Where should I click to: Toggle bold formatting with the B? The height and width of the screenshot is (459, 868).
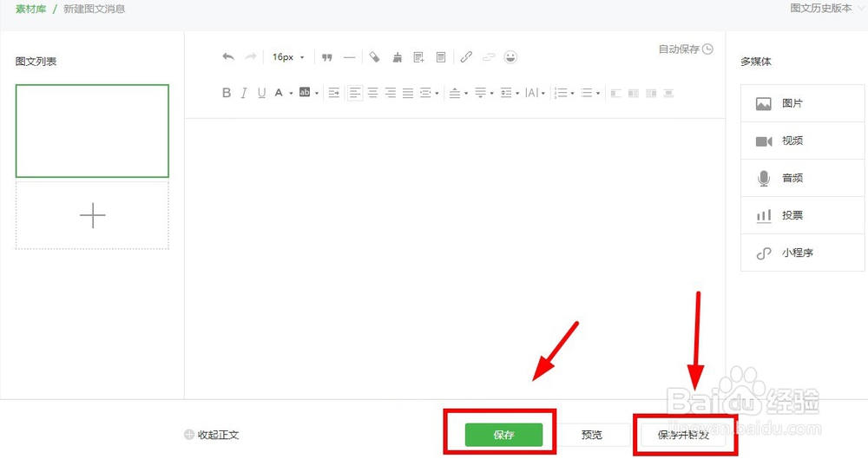tap(227, 93)
